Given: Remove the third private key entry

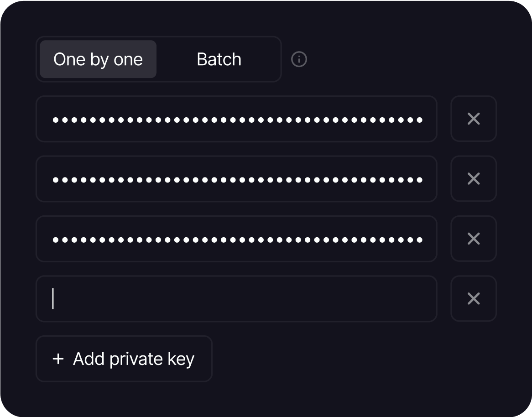Looking at the screenshot, I should click(473, 239).
